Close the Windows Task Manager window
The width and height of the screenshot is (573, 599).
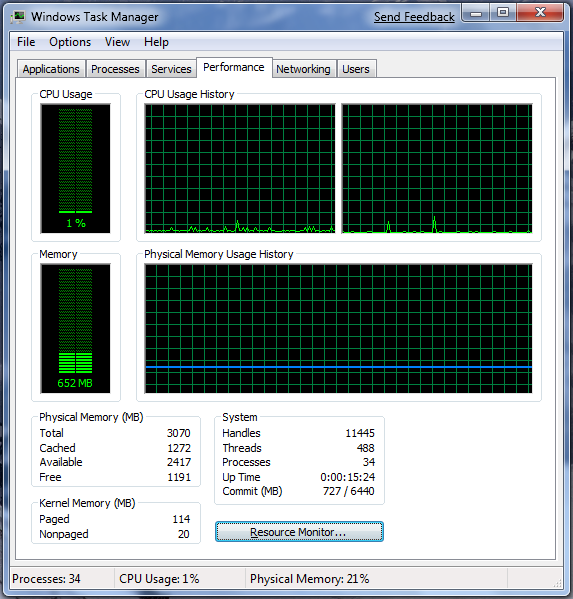pos(540,13)
